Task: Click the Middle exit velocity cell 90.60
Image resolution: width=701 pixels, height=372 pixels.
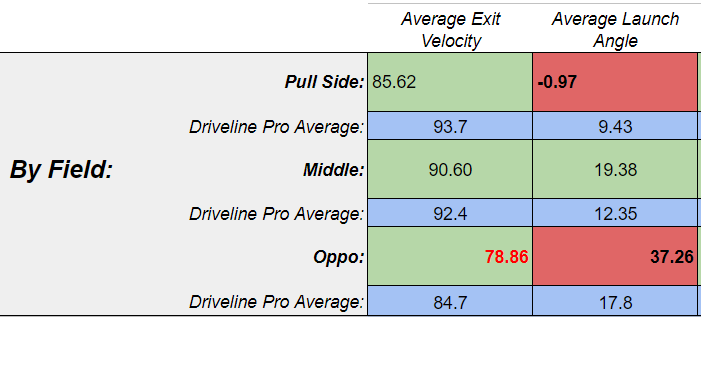Action: coord(450,169)
